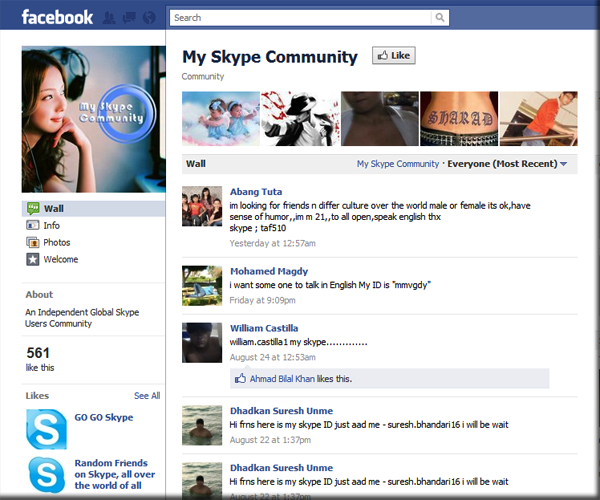Filter wall by My Skype Community
600x500 pixels.
tap(398, 164)
